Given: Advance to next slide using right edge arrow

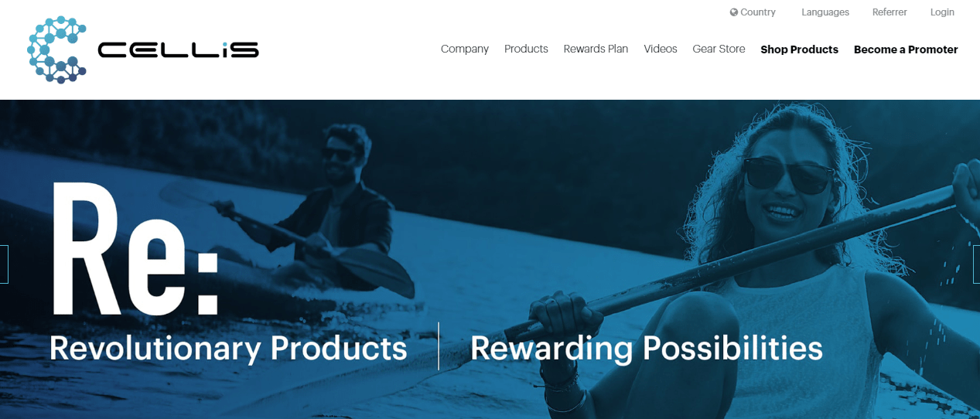Looking at the screenshot, I should tap(976, 264).
